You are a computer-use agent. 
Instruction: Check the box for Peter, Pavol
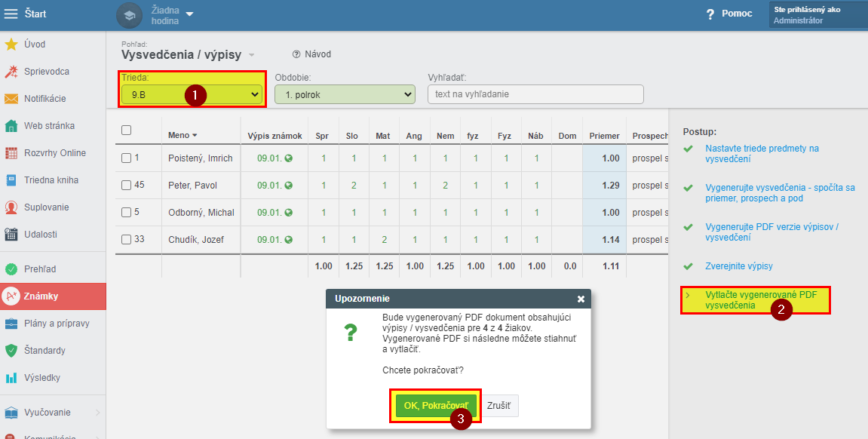click(x=127, y=186)
